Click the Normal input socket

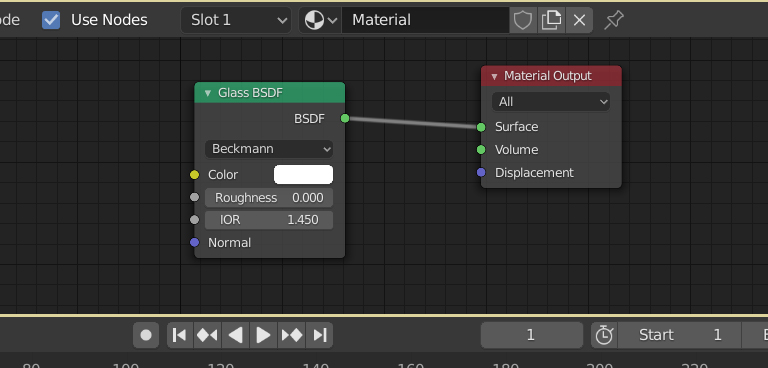click(x=194, y=243)
